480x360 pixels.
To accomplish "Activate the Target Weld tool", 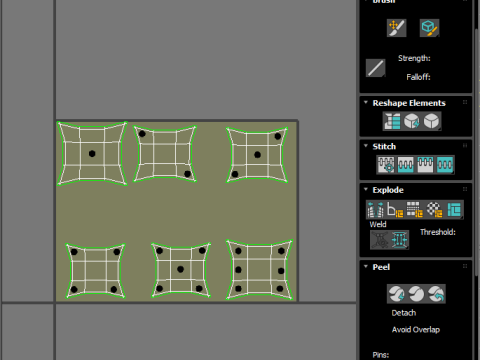I will tap(380, 240).
